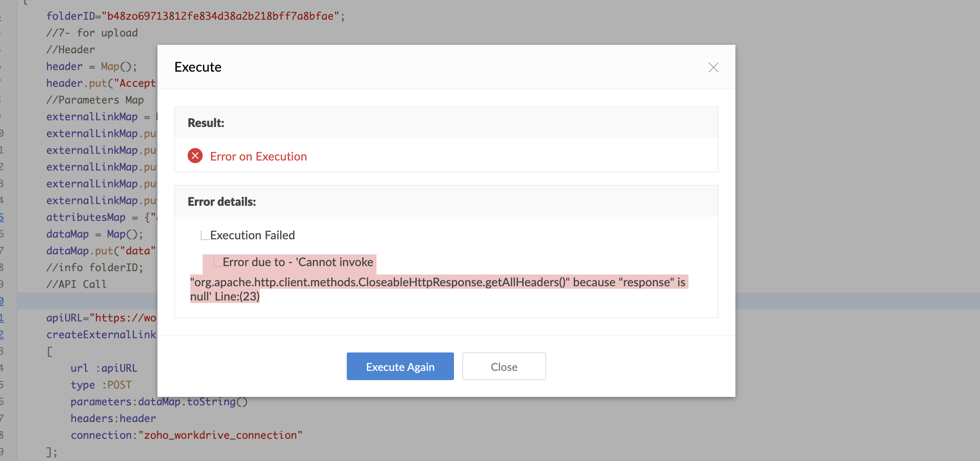Click the Error on Execution text
Image resolution: width=980 pixels, height=461 pixels.
[258, 156]
